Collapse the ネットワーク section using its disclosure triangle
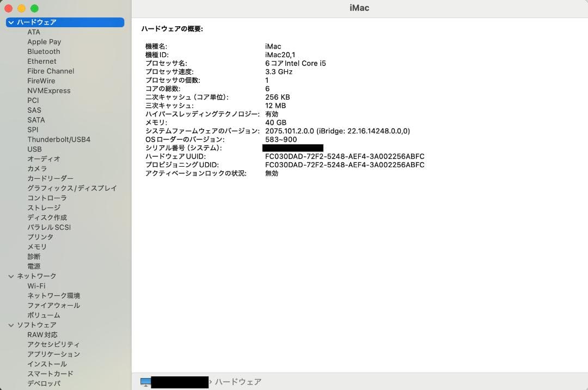The image size is (588, 390). [11, 276]
